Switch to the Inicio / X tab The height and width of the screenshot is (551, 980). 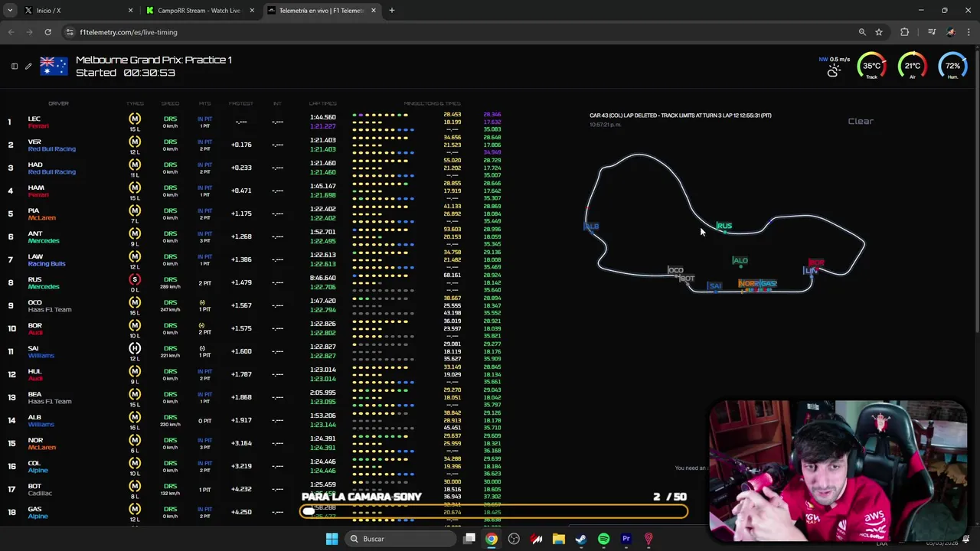tap(77, 10)
